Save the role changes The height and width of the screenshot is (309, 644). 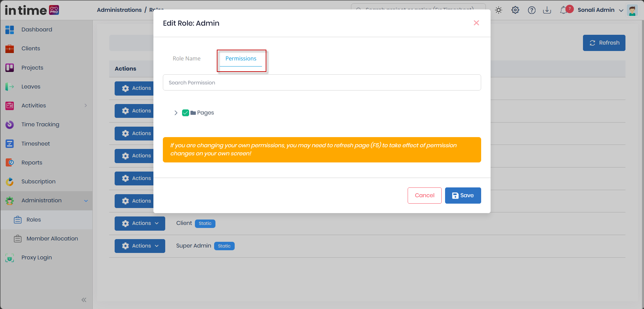[x=463, y=196]
